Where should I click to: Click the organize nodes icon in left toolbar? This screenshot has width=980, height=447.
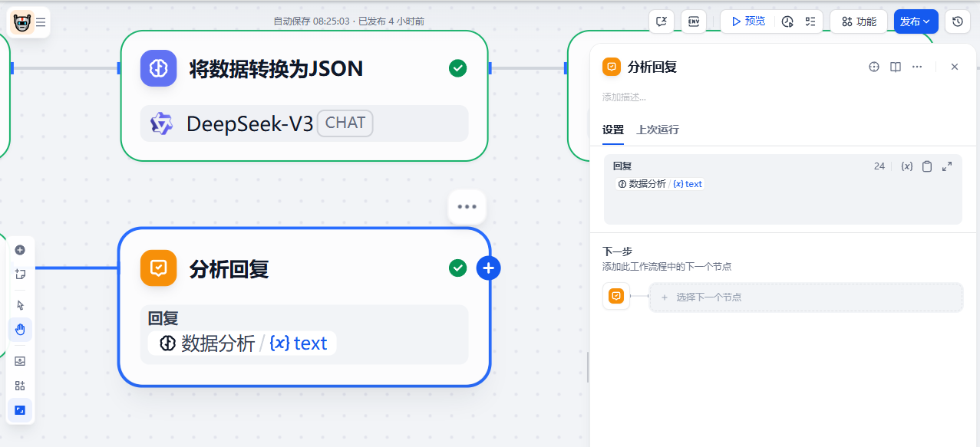tap(20, 386)
